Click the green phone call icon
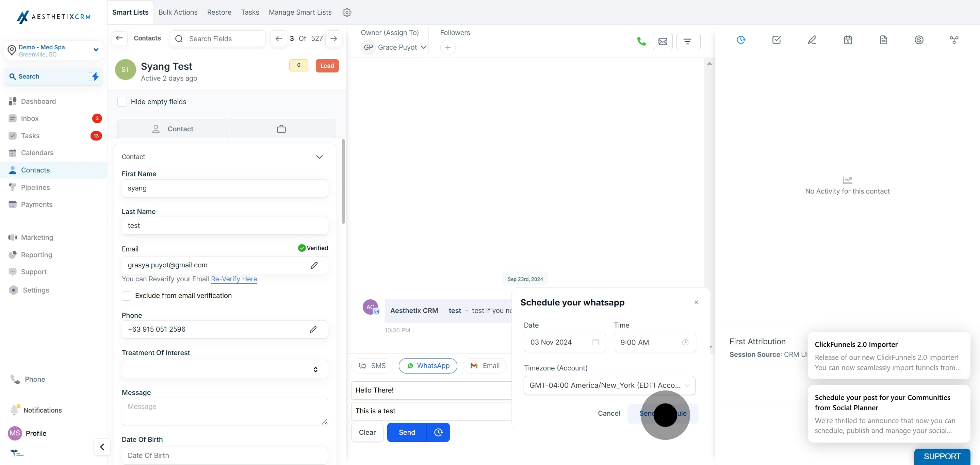980x465 pixels. [641, 41]
